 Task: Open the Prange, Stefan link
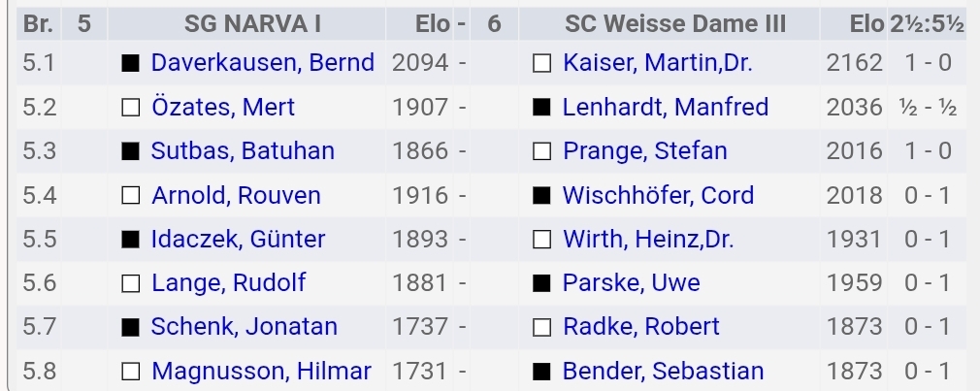coord(644,151)
